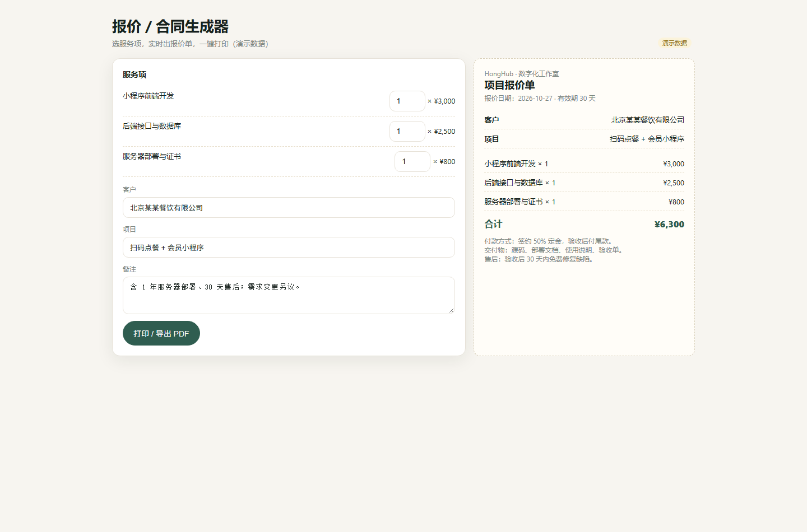Image resolution: width=807 pixels, height=532 pixels.
Task: Edit the 客户 input containing 北京某某餐饮有限公司
Action: click(289, 207)
